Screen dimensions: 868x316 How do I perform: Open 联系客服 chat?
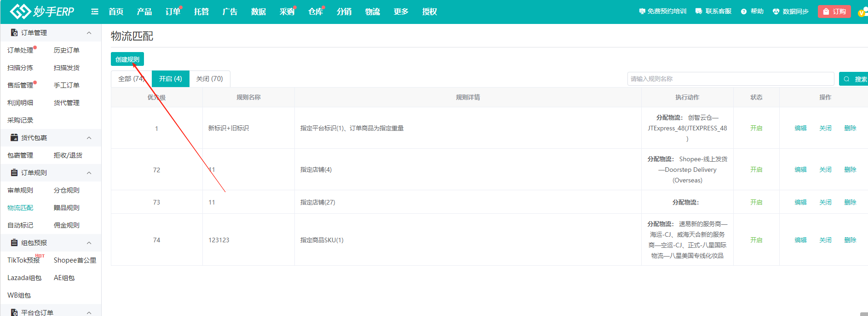tap(713, 11)
